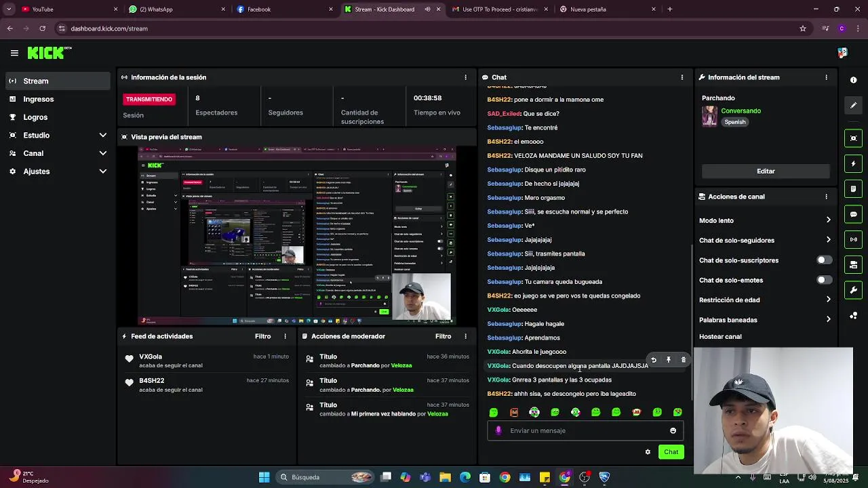Open Chat panel options menu
Image resolution: width=868 pixels, height=488 pixels.
point(682,77)
